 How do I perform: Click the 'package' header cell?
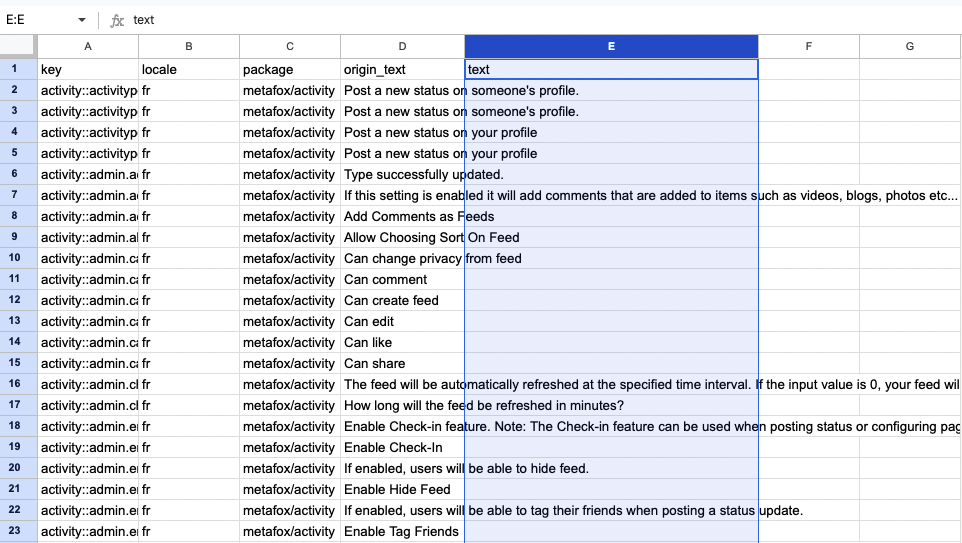(x=290, y=69)
